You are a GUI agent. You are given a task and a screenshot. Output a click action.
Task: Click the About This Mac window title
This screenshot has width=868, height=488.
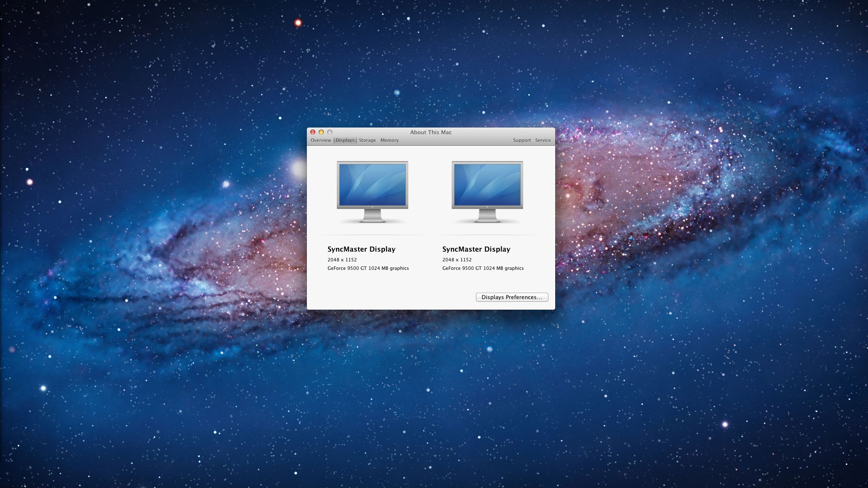tap(431, 132)
